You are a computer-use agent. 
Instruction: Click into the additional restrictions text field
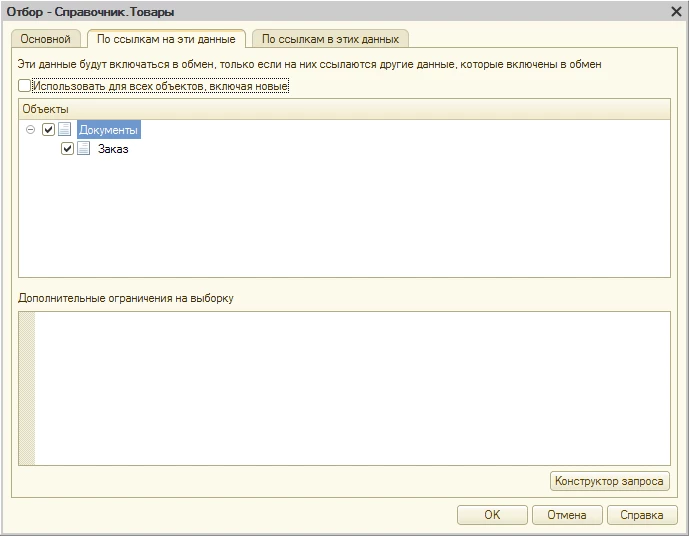(x=350, y=388)
